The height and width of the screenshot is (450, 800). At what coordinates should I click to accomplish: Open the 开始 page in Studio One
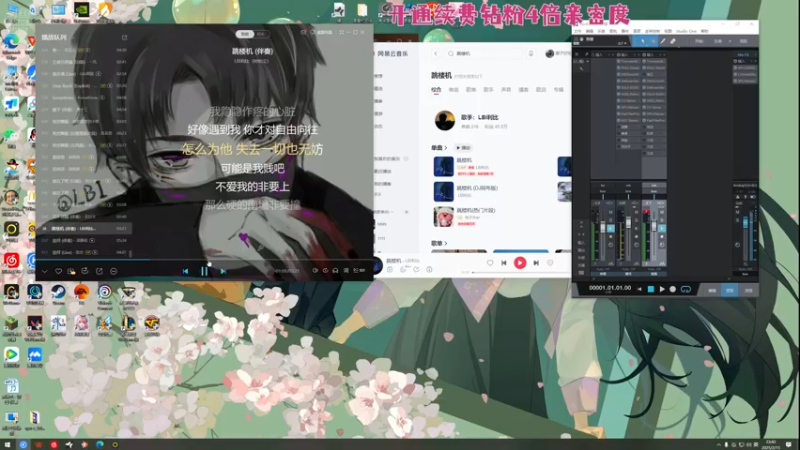tap(699, 41)
